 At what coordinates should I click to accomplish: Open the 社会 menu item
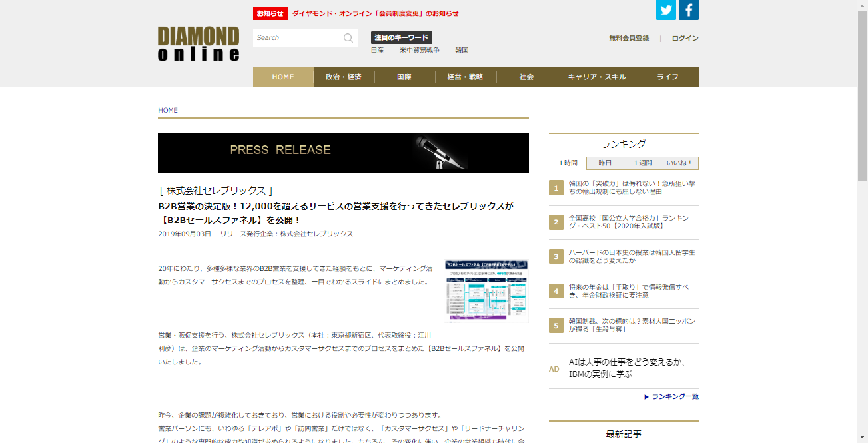(527, 77)
